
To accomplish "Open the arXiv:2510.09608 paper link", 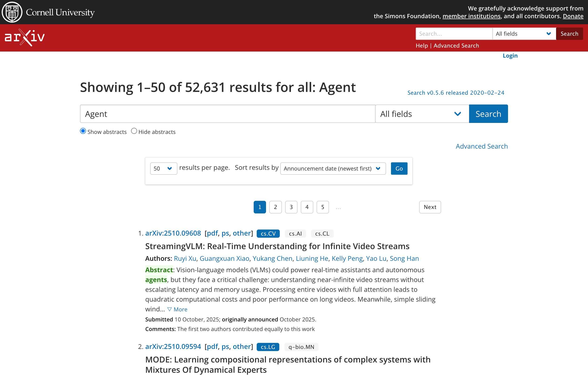I will pos(173,233).
